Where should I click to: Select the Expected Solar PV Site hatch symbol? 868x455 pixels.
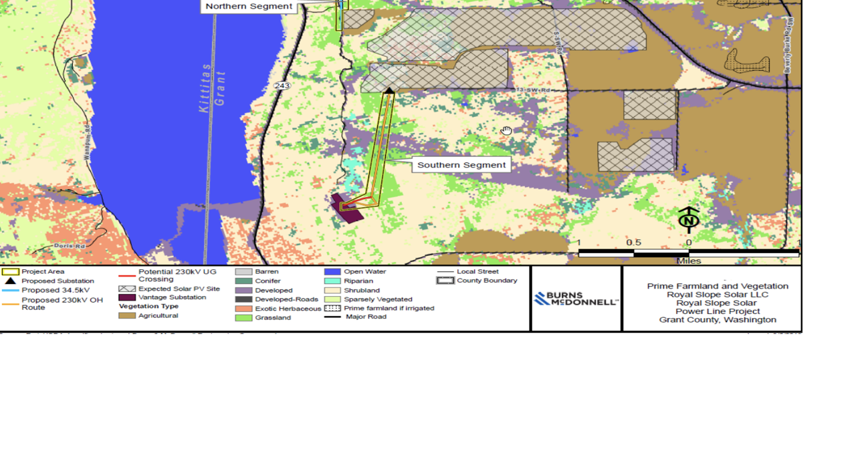coord(127,287)
